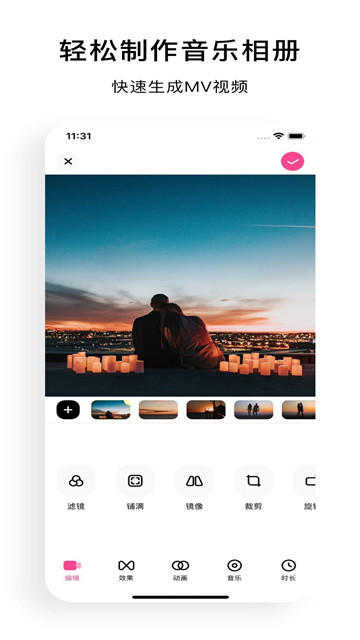Select the fourth thumbnail with walking couple
360x640 pixels.
tap(253, 409)
